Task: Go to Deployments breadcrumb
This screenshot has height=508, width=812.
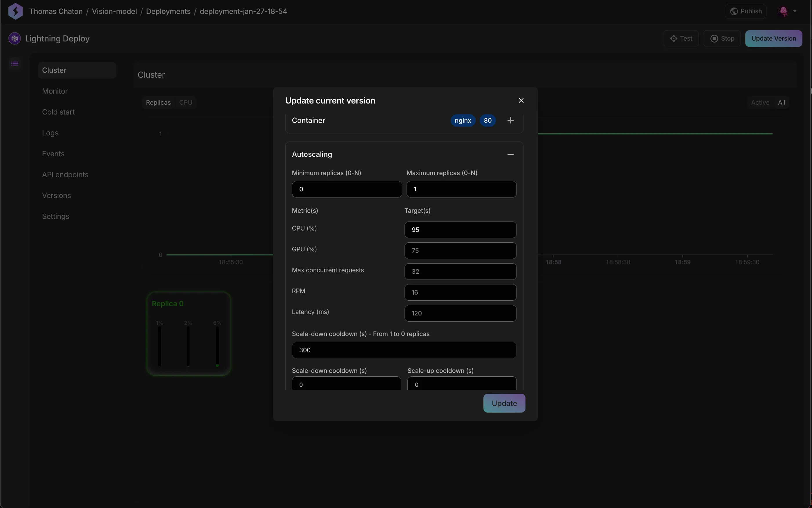Action: click(168, 11)
